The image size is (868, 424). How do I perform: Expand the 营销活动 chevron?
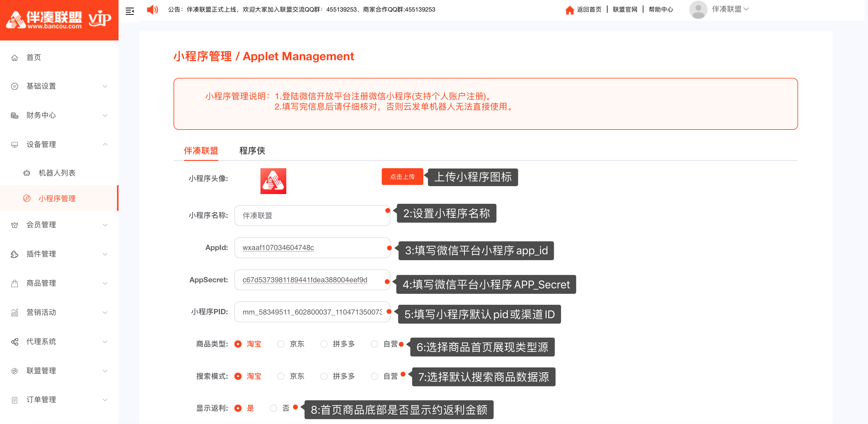[x=105, y=312]
